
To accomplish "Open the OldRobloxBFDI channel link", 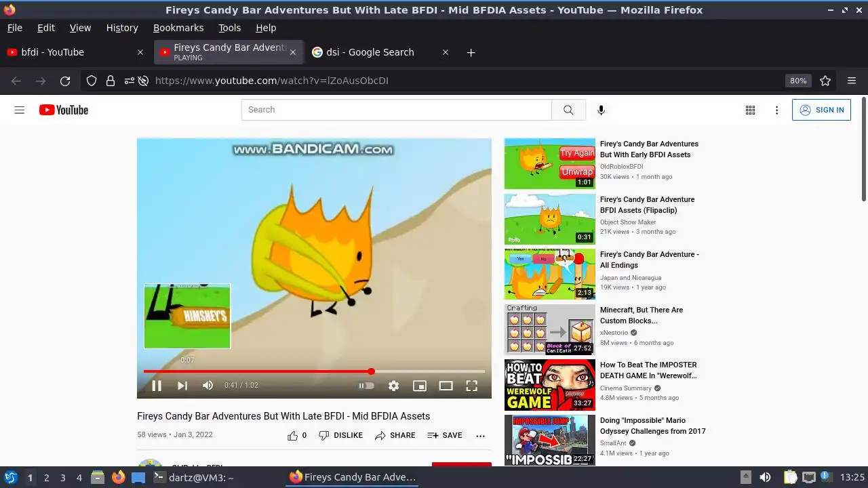I will pyautogui.click(x=621, y=167).
